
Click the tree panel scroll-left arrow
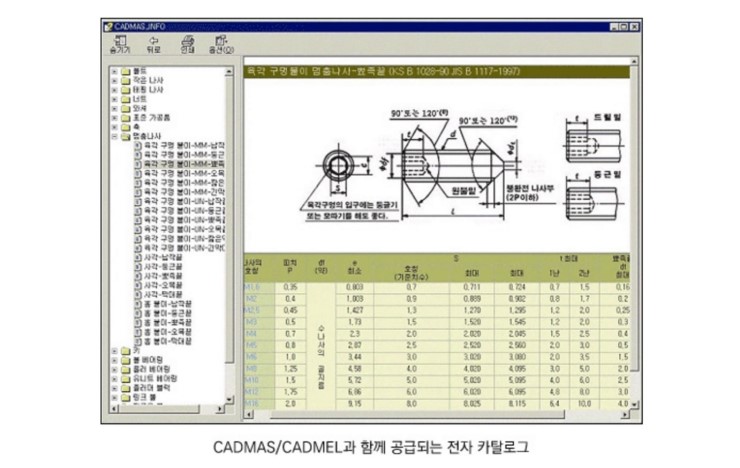click(113, 409)
